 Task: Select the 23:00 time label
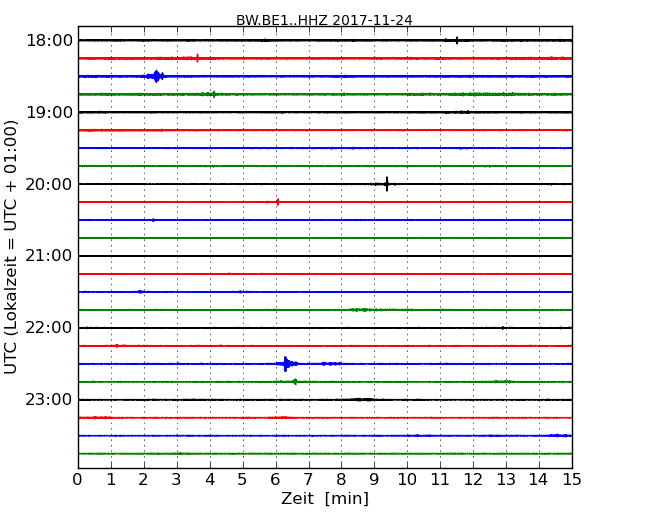[x=49, y=400]
